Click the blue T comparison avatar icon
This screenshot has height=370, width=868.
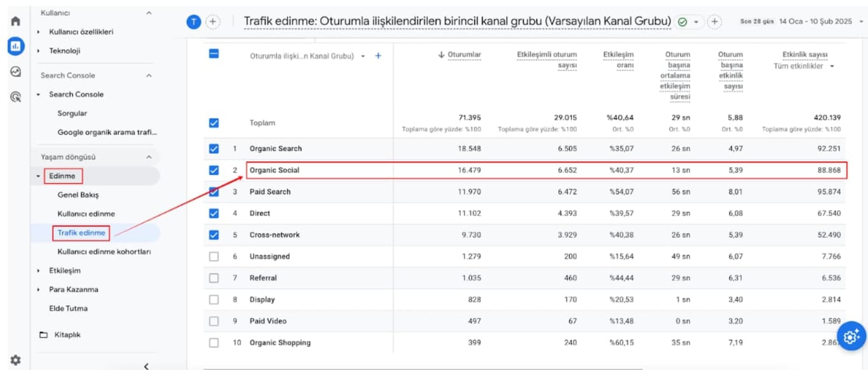[x=194, y=21]
